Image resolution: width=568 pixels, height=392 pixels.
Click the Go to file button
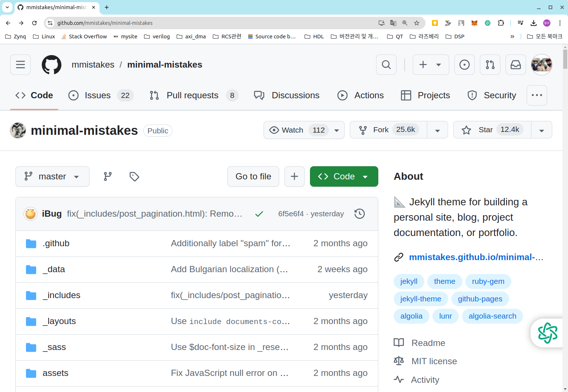(253, 176)
